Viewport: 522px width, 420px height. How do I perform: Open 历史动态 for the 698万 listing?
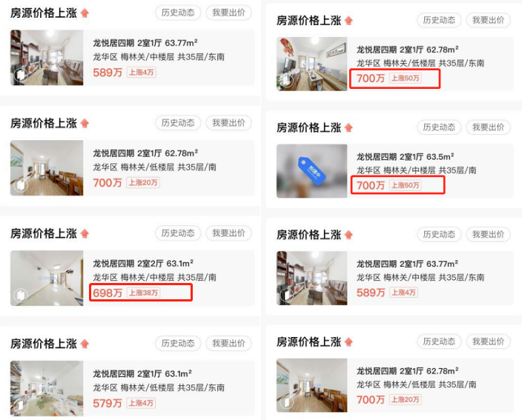[x=178, y=233]
